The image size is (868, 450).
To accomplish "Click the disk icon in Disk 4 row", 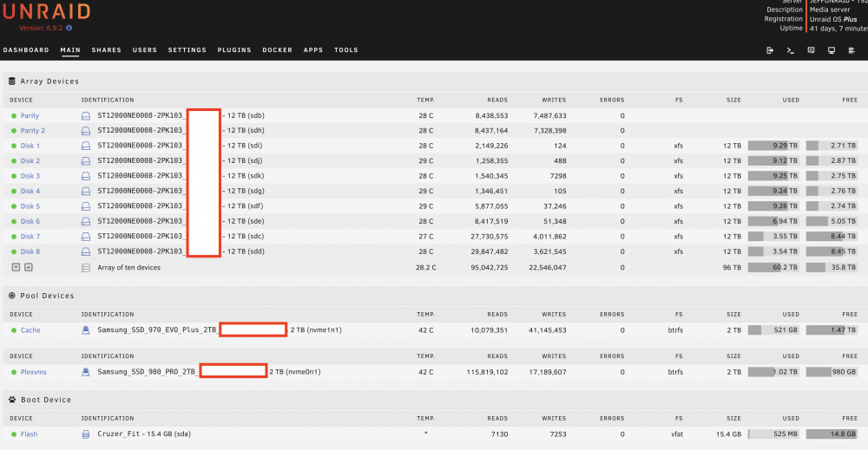I will point(86,192).
